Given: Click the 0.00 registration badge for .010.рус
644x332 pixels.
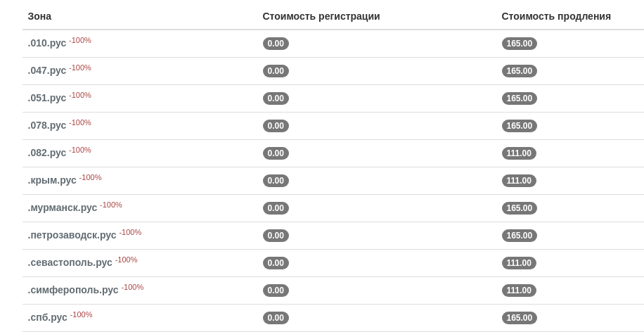Looking at the screenshot, I should [x=276, y=44].
